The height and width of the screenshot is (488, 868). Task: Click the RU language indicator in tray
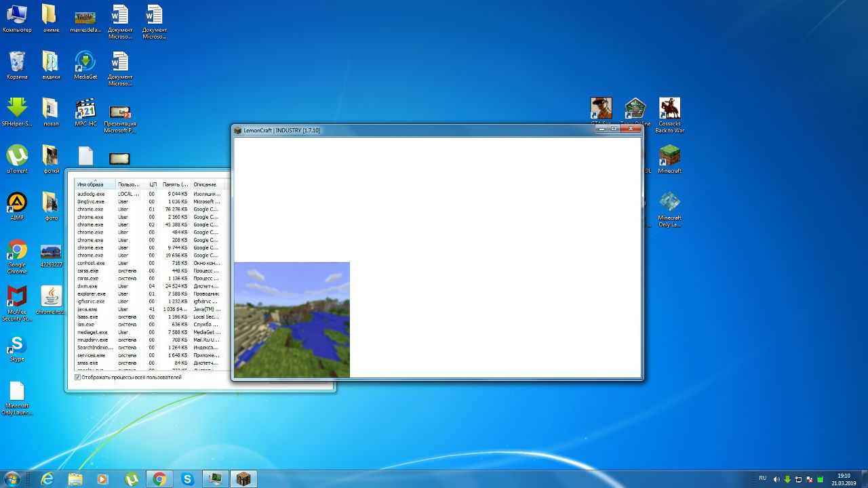click(763, 479)
